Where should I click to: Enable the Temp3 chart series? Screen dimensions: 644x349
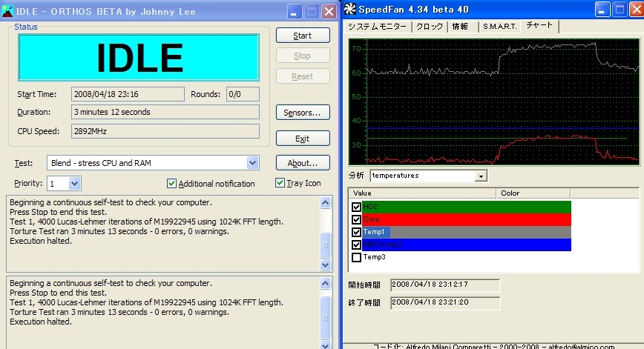coord(356,258)
